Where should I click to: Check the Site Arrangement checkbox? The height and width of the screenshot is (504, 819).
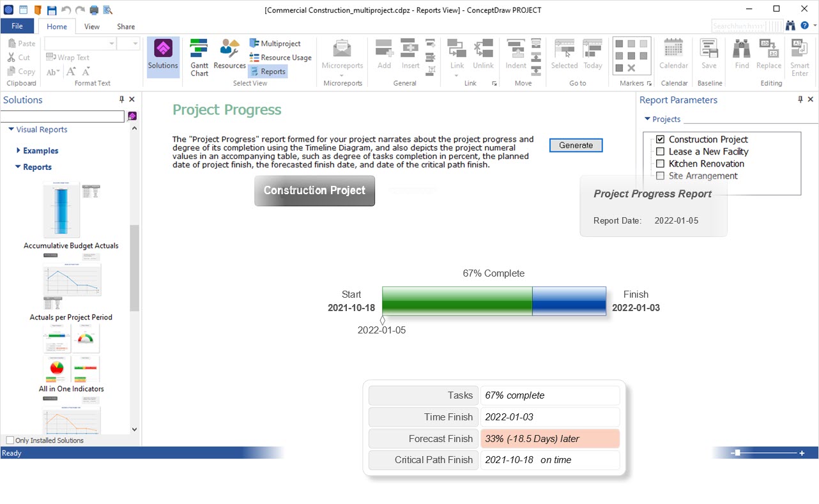661,176
